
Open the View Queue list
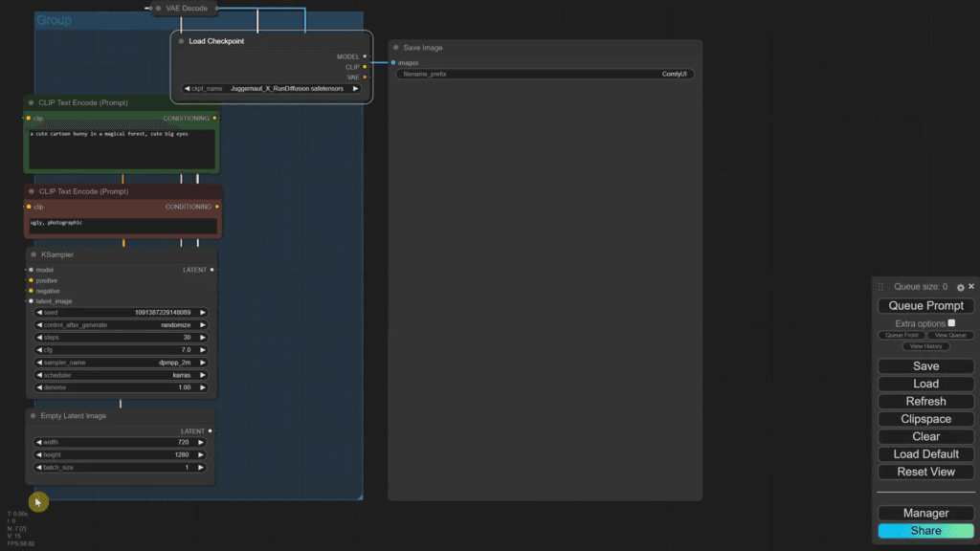[950, 335]
